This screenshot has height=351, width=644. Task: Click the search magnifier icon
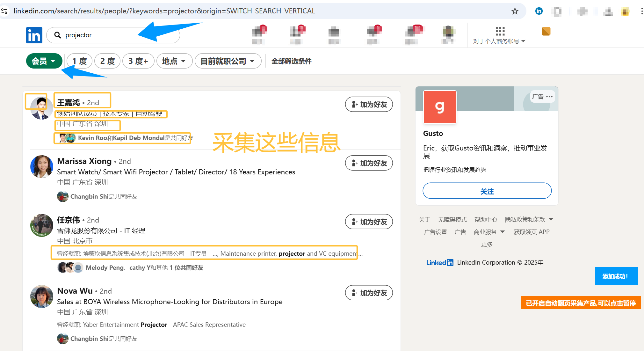click(58, 35)
